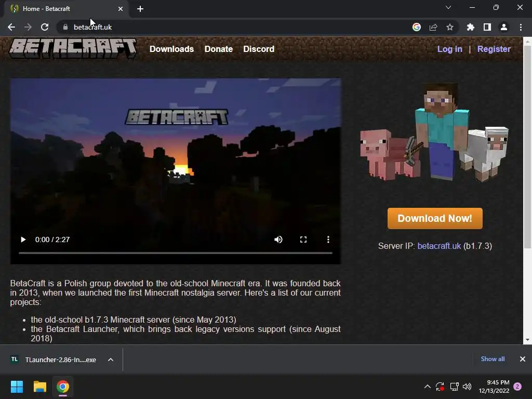The width and height of the screenshot is (532, 399).
Task: Open the Chrome extensions puzzle icon
Action: tap(471, 27)
